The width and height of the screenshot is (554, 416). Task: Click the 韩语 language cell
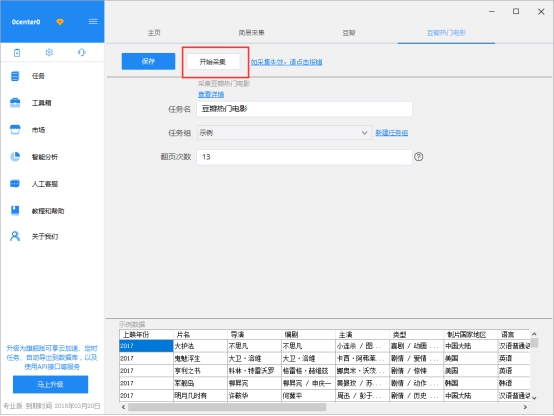[x=514, y=383]
